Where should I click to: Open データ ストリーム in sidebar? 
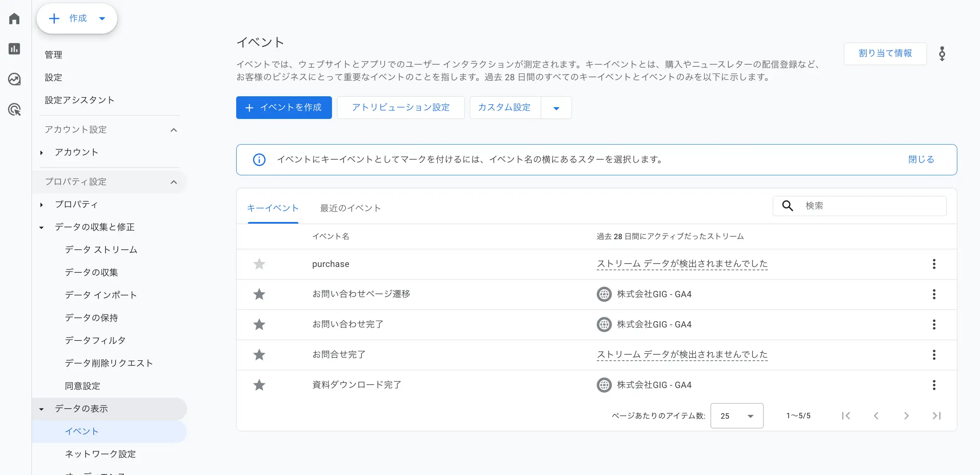pos(101,250)
